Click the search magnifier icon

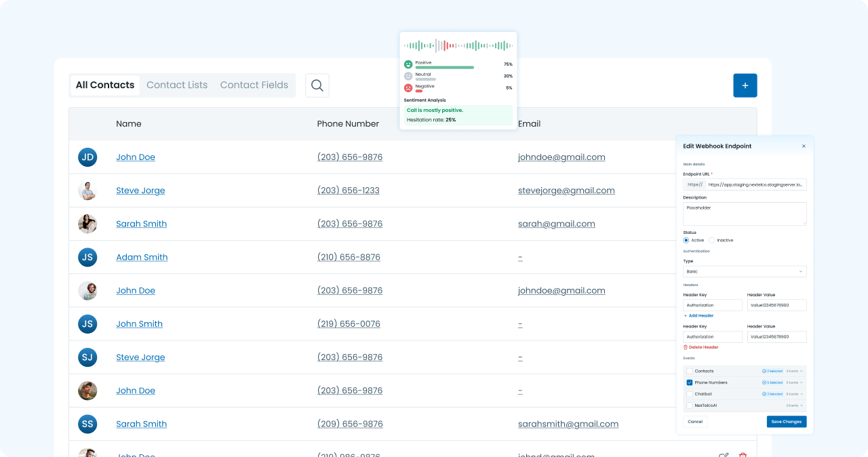point(317,85)
